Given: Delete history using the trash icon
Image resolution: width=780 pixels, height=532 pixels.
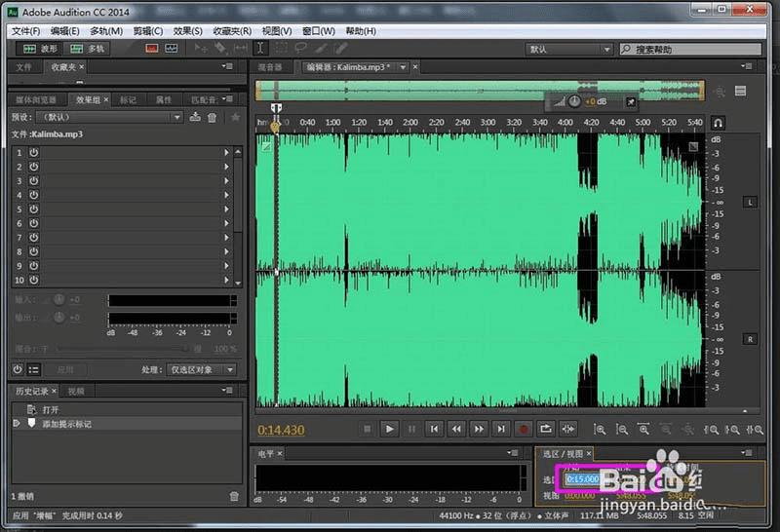Looking at the screenshot, I should click(234, 496).
